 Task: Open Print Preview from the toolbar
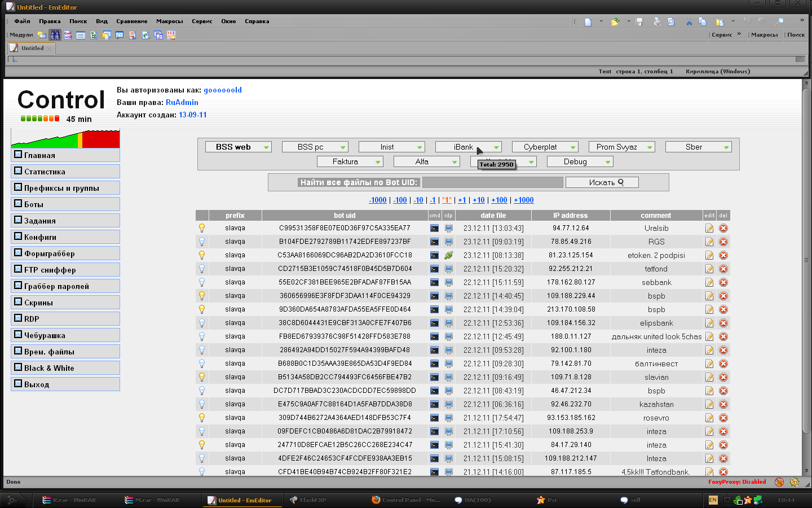pyautogui.click(x=671, y=22)
